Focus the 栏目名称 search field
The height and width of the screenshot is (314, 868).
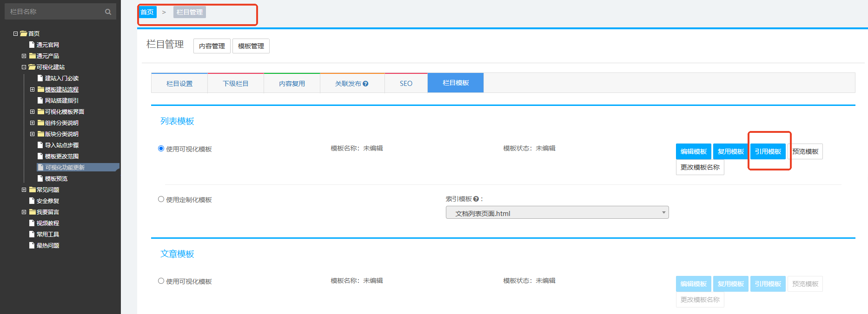[x=56, y=12]
